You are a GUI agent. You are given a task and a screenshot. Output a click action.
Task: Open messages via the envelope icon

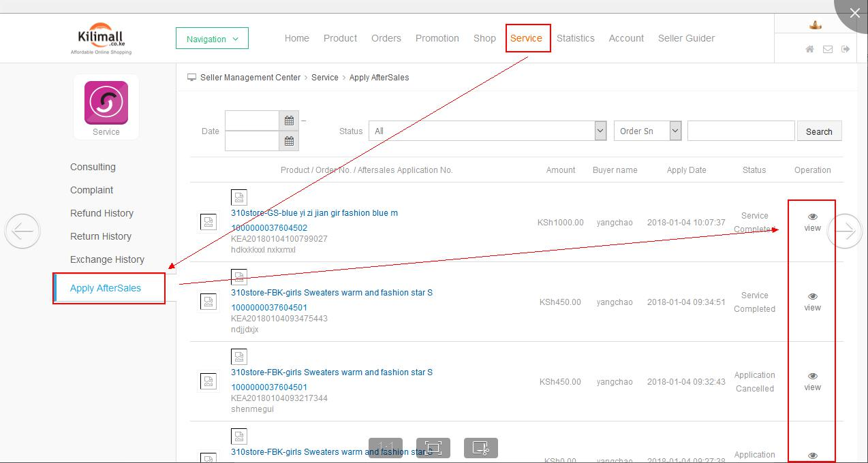coord(828,49)
